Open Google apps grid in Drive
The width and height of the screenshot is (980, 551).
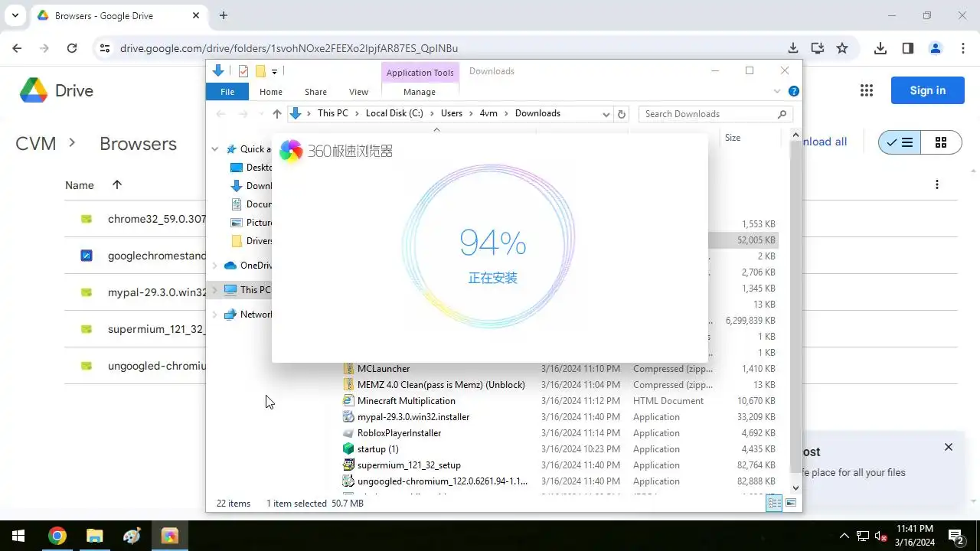pyautogui.click(x=867, y=90)
